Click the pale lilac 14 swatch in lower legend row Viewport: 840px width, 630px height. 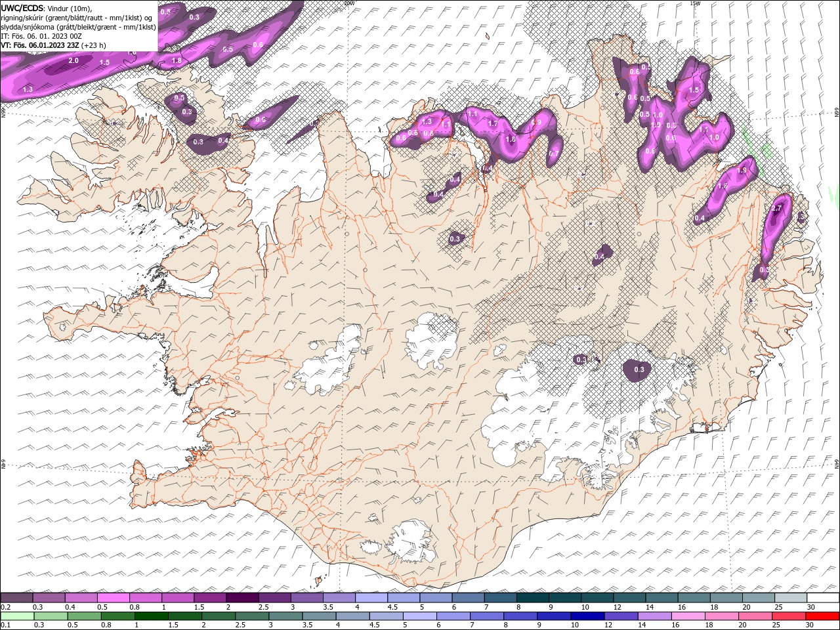click(654, 616)
